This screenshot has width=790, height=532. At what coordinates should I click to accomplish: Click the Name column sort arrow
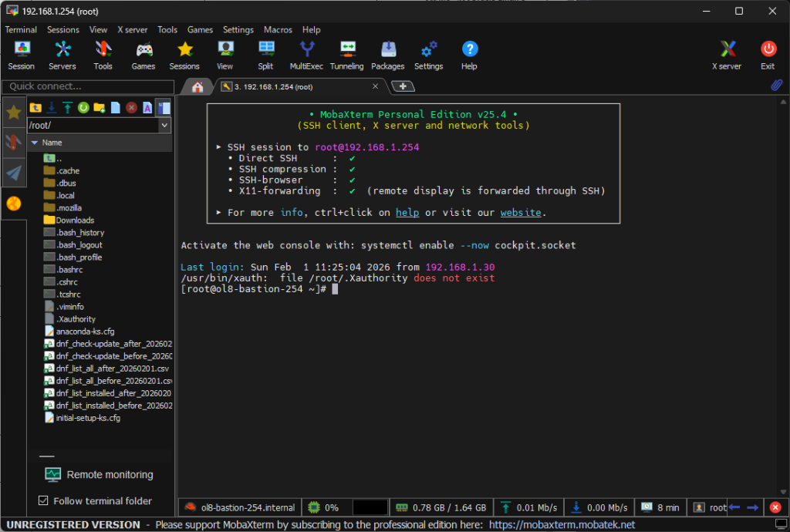pos(34,143)
